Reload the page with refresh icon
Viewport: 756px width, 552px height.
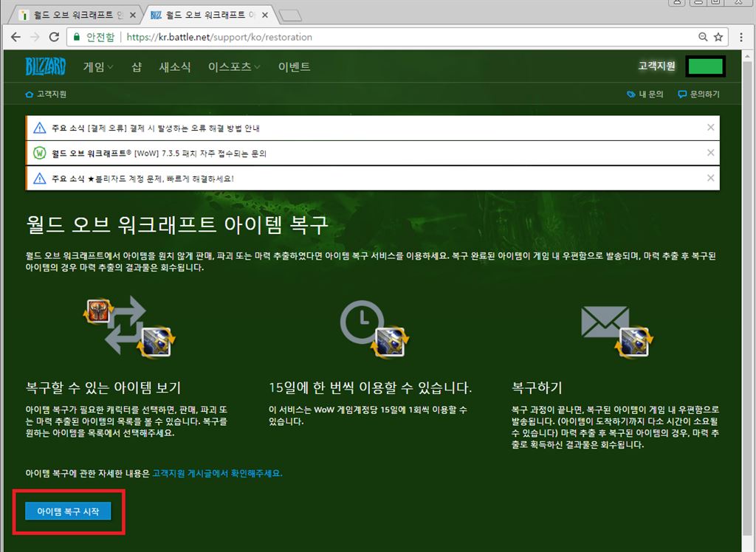54,37
